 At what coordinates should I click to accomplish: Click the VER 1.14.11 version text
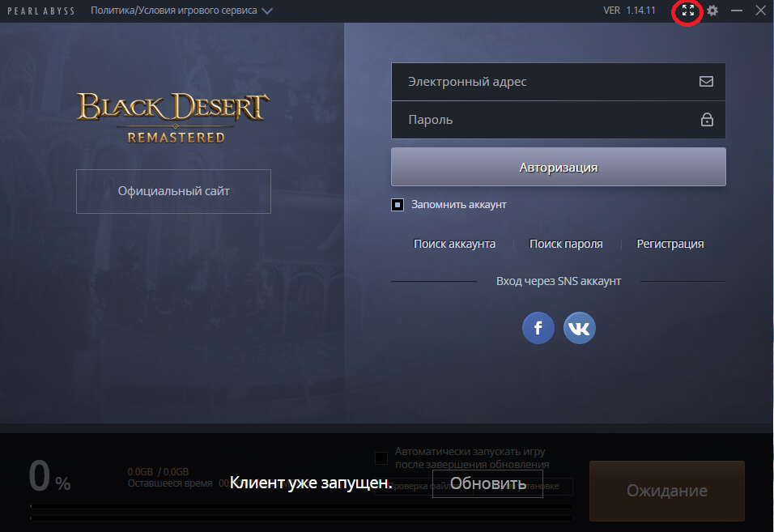click(x=629, y=11)
